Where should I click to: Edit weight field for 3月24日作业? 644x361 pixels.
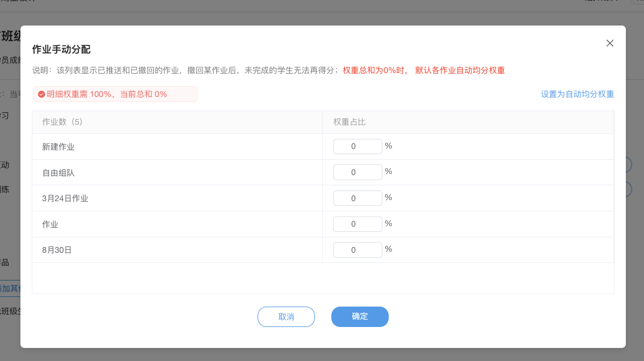357,198
